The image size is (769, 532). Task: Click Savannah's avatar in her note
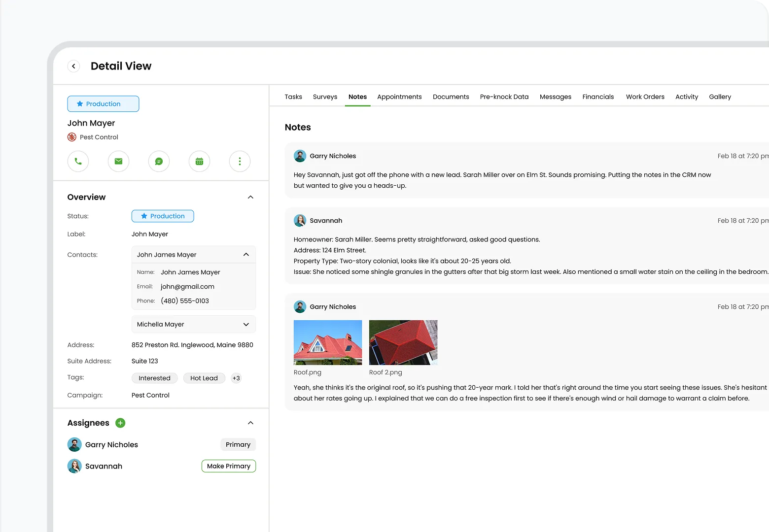tap(300, 220)
